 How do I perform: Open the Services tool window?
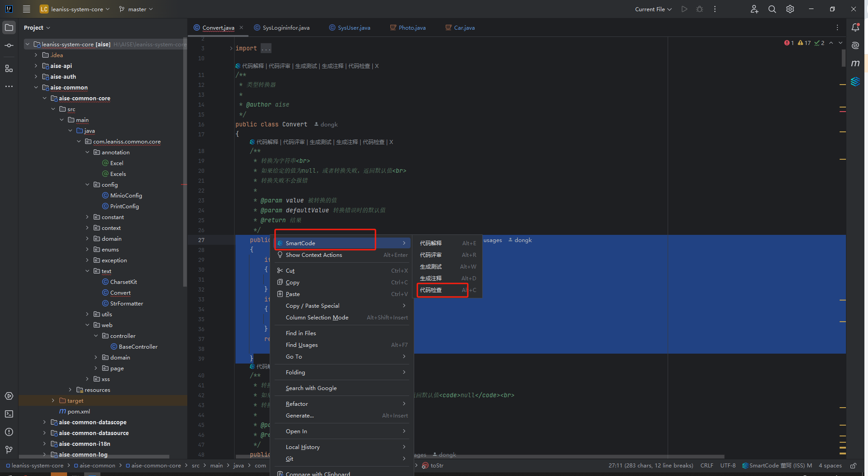click(x=9, y=396)
